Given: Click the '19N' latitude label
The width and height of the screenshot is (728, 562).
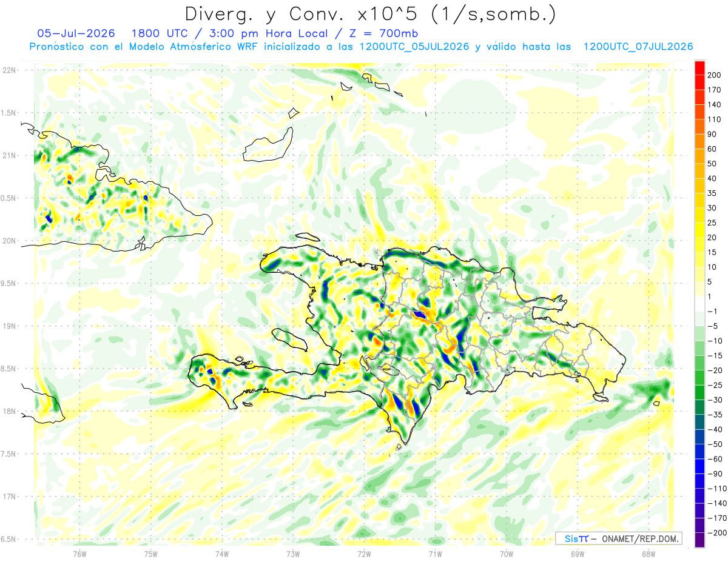Looking at the screenshot, I should click(x=9, y=326).
